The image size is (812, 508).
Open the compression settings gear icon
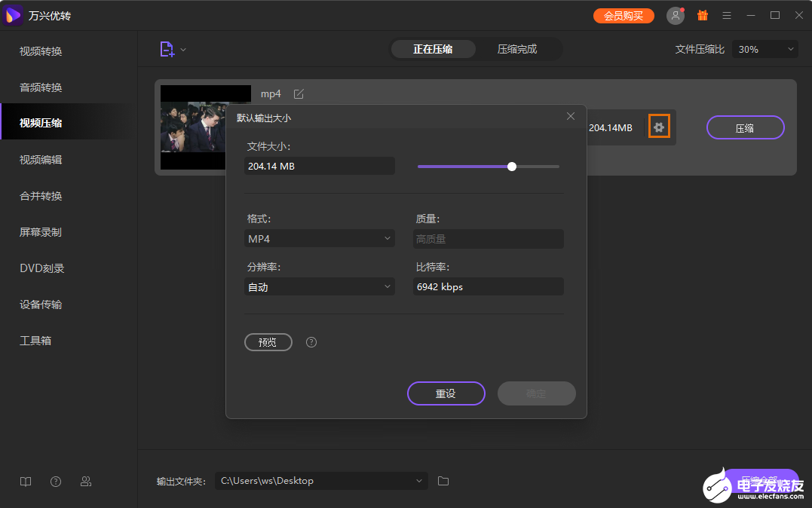click(659, 127)
